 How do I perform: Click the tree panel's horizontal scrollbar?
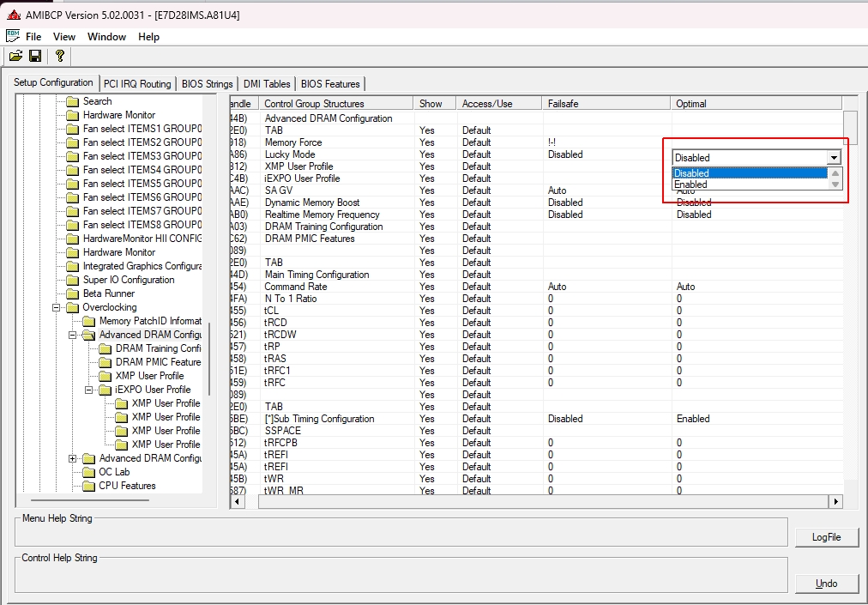pos(90,500)
